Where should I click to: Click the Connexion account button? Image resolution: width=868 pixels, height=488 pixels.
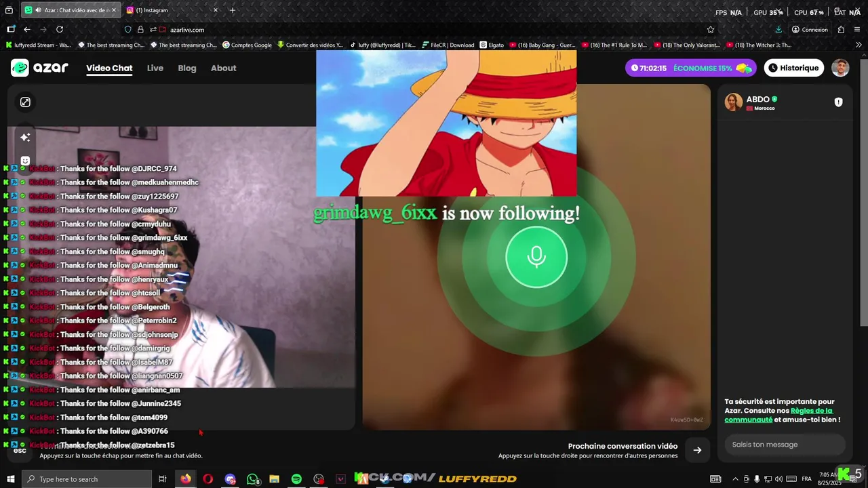tap(810, 29)
